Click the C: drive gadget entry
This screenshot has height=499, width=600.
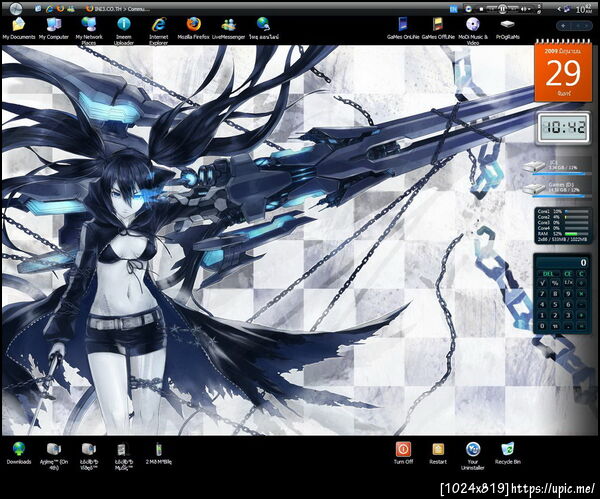click(x=555, y=167)
